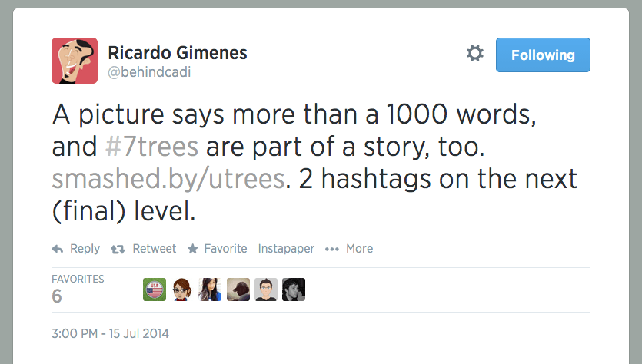Open the gear settings menu
Image resolution: width=642 pixels, height=364 pixels.
475,54
